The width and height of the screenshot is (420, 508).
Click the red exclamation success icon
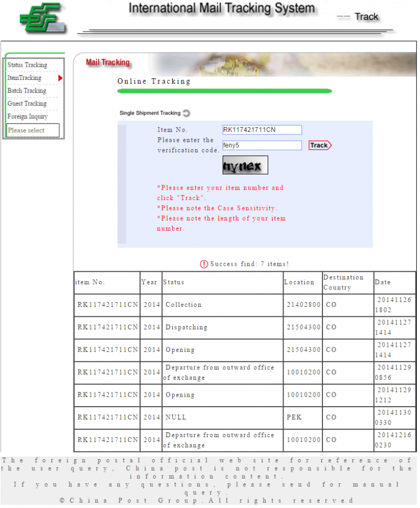(x=204, y=264)
